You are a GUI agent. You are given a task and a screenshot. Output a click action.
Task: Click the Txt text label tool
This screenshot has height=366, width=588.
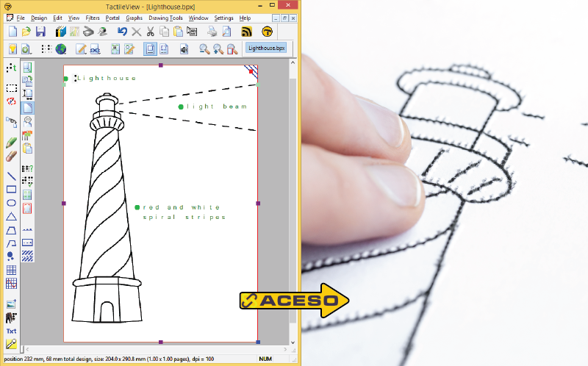tap(11, 331)
